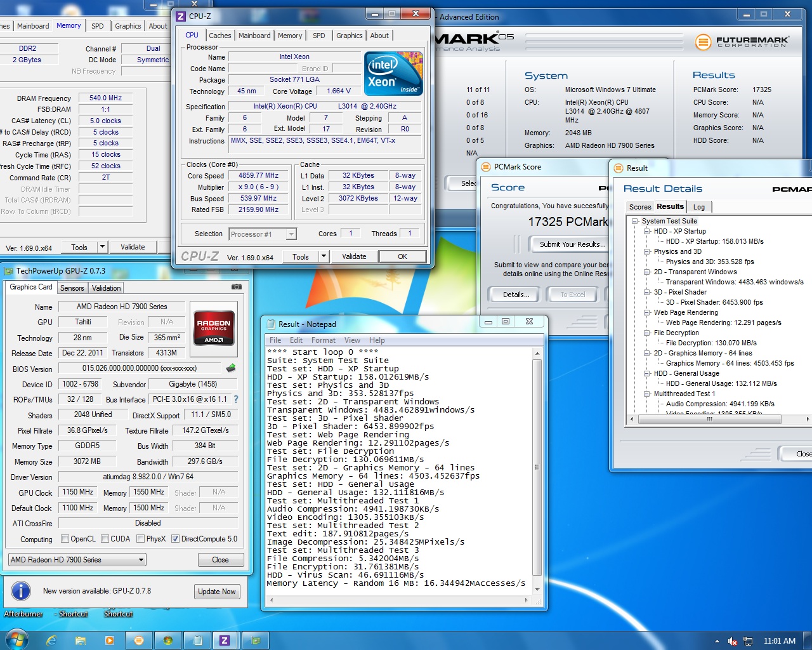This screenshot has height=650, width=812.
Task: Click Update Now in GPU-Z
Action: (x=217, y=592)
